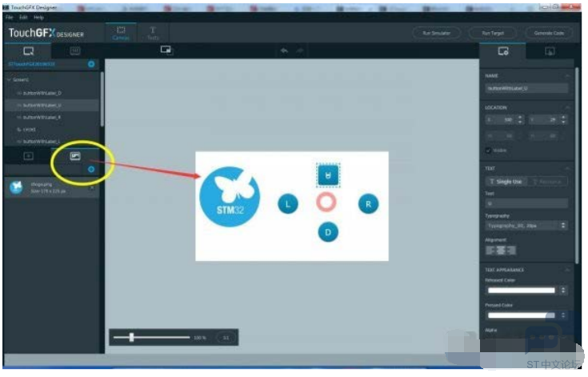Click the Run Target button
The image size is (588, 377).
click(493, 33)
